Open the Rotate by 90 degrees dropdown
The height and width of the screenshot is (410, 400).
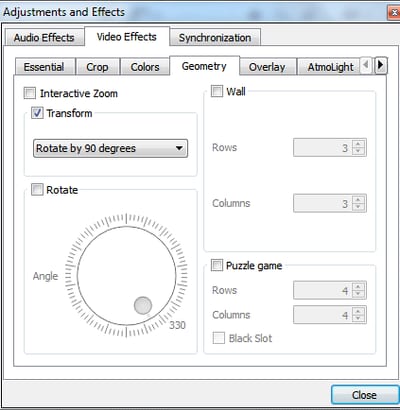click(x=110, y=148)
